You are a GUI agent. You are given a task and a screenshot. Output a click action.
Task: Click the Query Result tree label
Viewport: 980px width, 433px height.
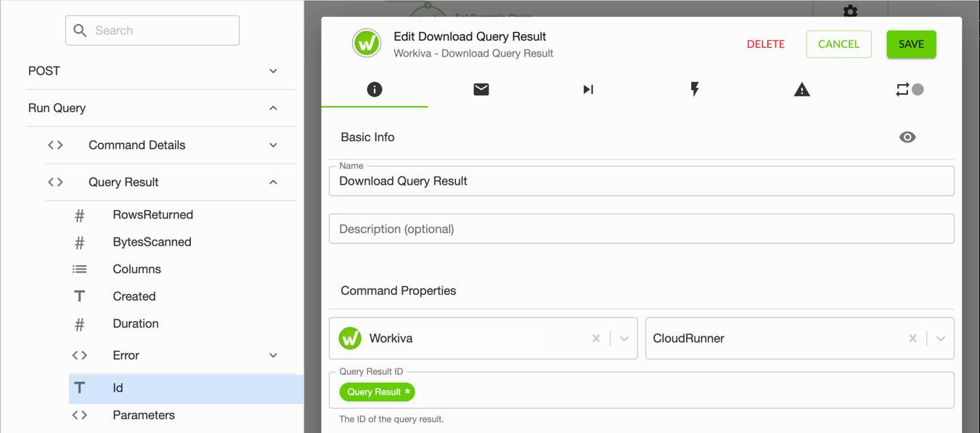[x=123, y=182]
